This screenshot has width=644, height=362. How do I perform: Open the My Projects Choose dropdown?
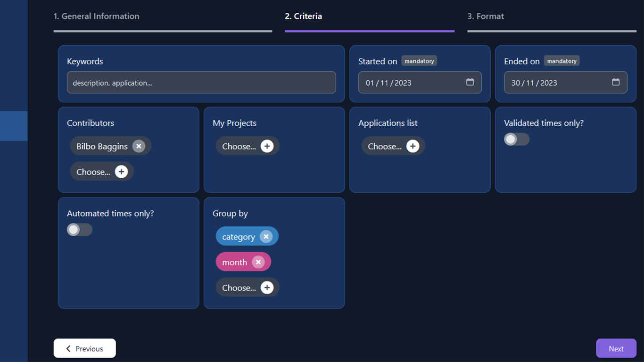click(239, 147)
